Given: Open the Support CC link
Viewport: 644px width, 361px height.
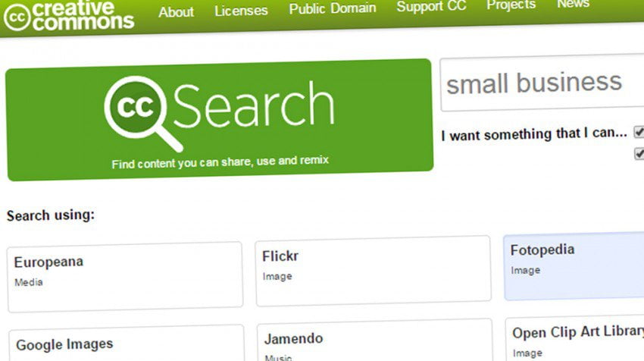Looking at the screenshot, I should tap(431, 6).
